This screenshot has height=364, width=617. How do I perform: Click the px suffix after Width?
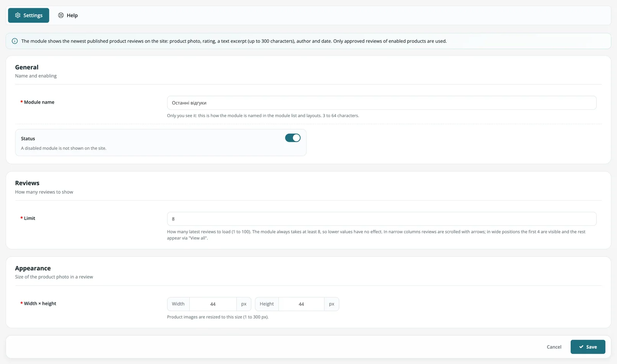pyautogui.click(x=244, y=304)
